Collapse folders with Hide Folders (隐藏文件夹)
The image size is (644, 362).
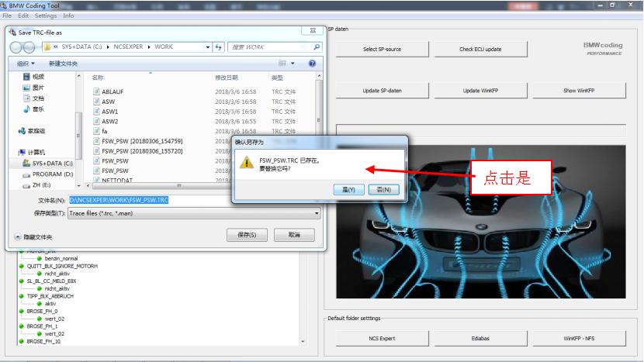tap(33, 237)
